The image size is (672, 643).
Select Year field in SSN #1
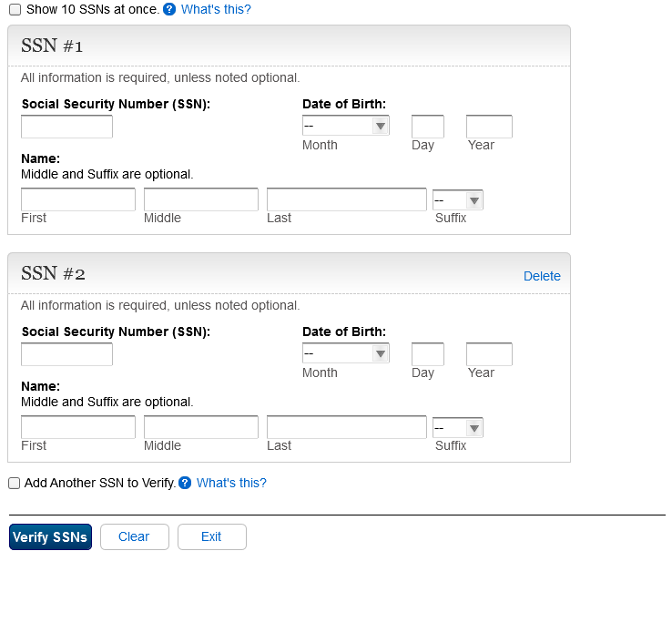tap(489, 127)
